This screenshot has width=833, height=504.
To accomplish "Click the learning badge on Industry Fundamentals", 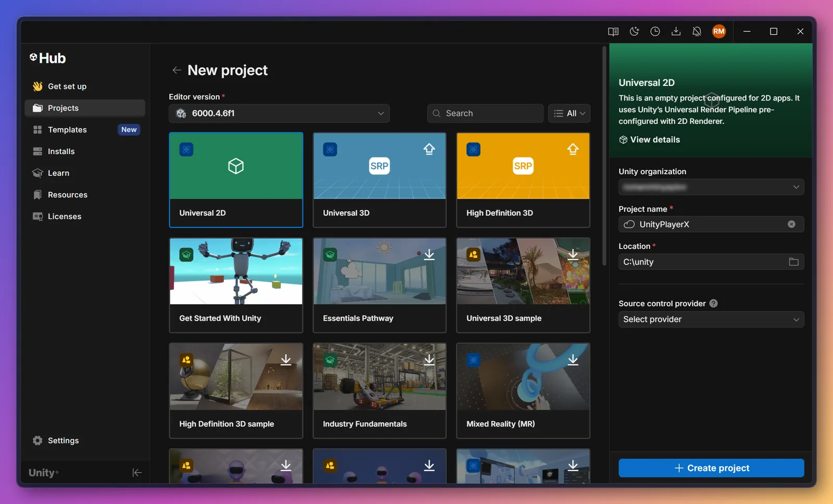I will [330, 360].
